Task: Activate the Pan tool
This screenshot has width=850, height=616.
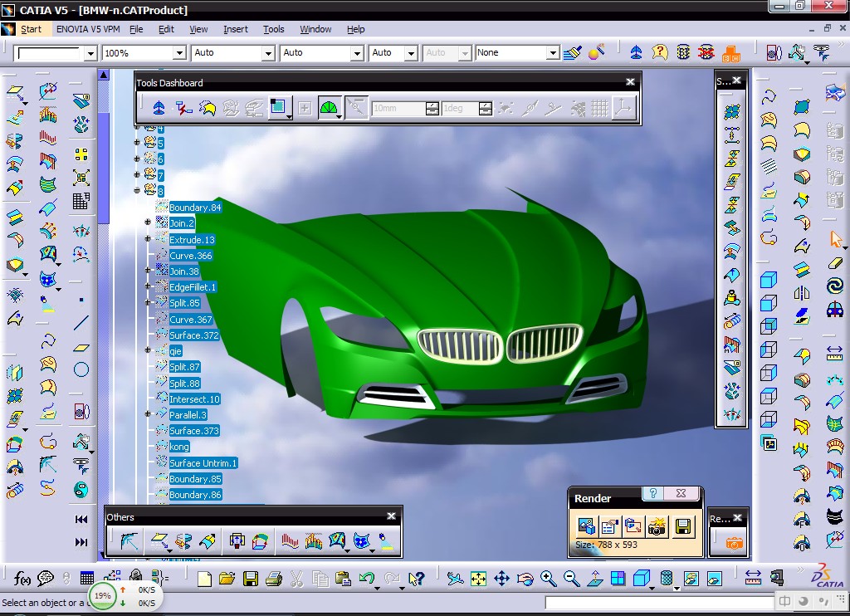Action: tap(501, 579)
